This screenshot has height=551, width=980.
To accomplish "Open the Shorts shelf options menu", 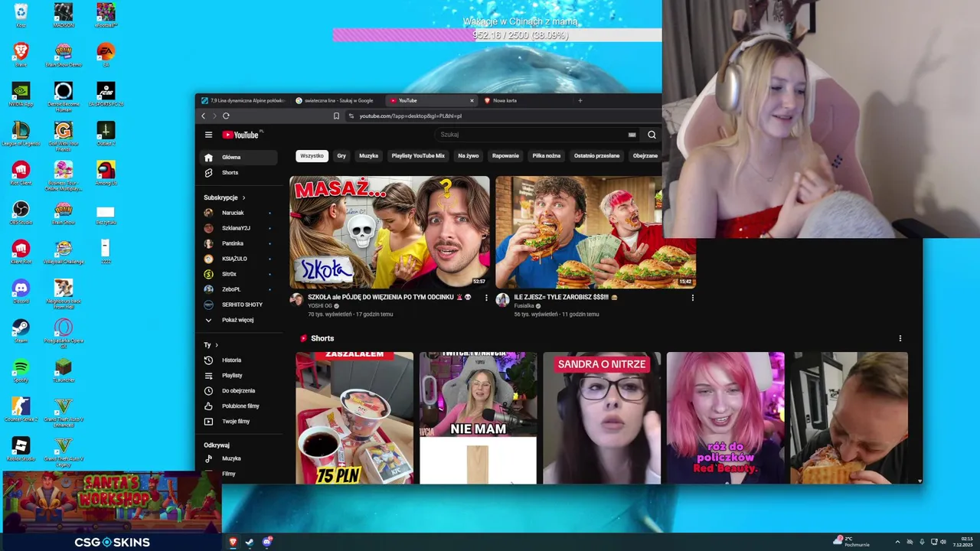I will click(900, 338).
